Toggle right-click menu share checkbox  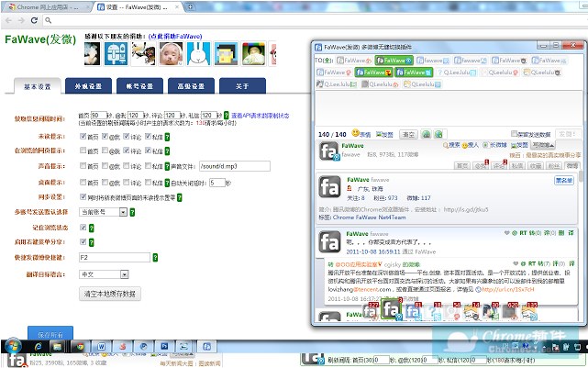click(83, 242)
